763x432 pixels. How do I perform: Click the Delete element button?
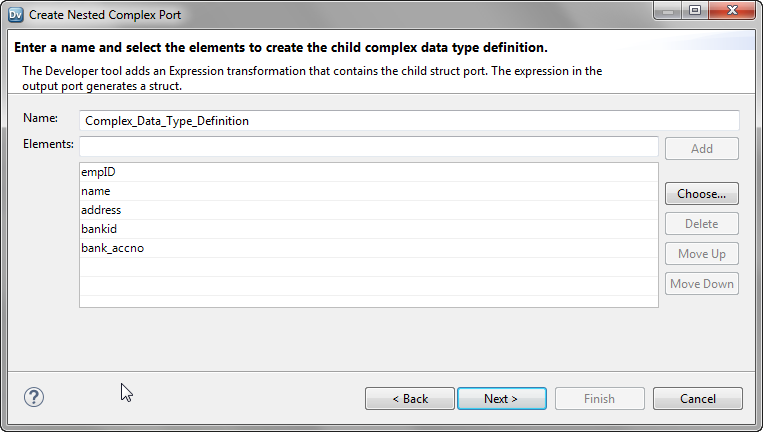pyautogui.click(x=702, y=224)
